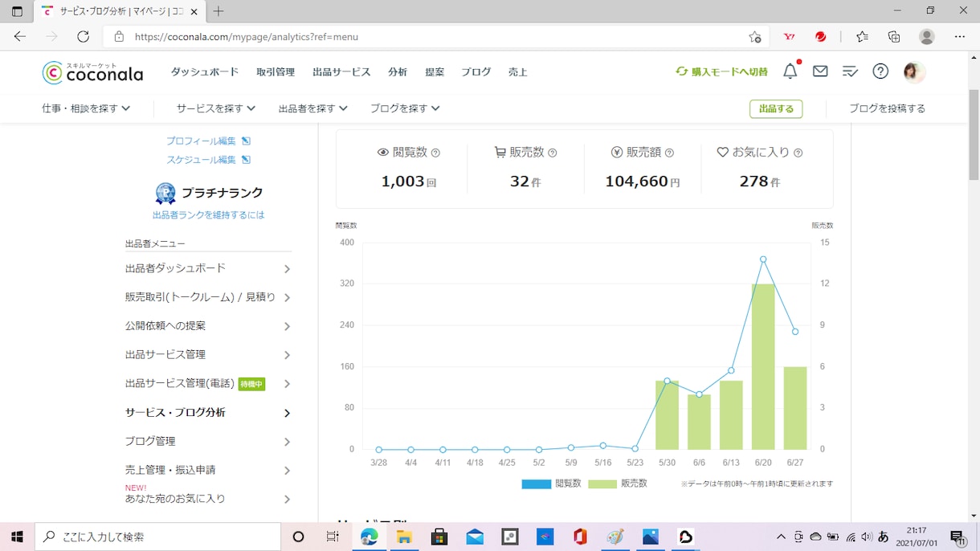Expand the サービスを探す dropdown

[216, 108]
